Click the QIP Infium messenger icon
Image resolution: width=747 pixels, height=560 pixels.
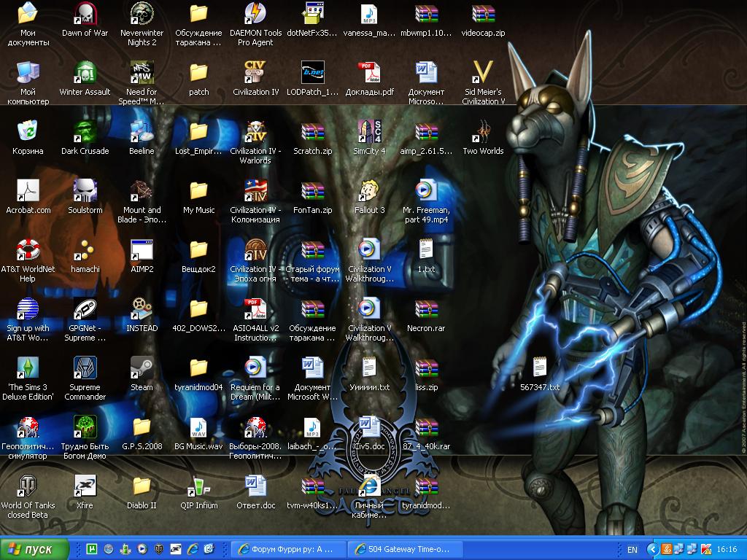(x=198, y=486)
